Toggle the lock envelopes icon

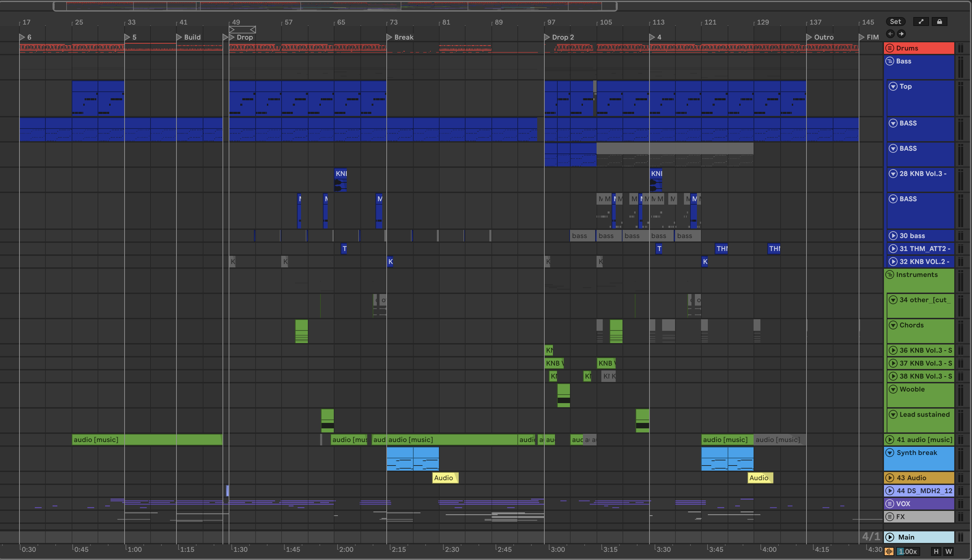[x=939, y=21]
